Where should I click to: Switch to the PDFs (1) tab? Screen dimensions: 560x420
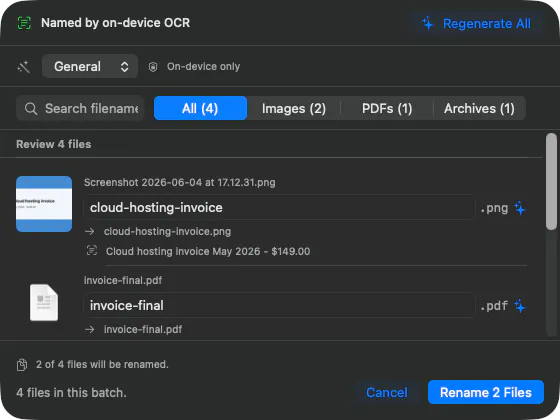point(387,108)
